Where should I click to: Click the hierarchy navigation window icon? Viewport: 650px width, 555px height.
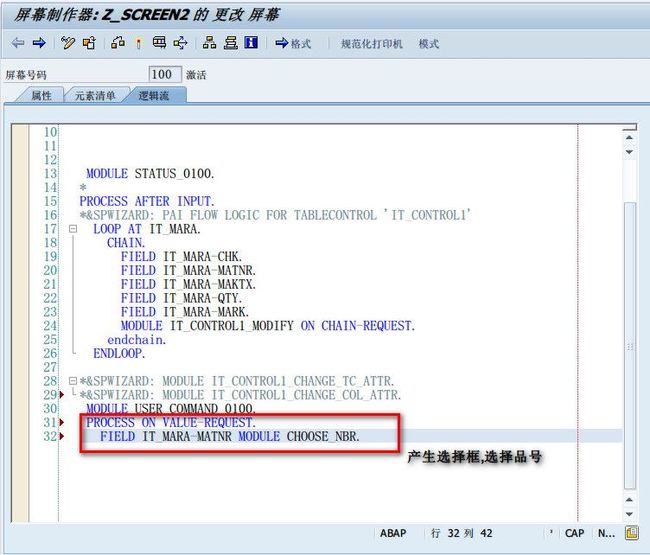coord(210,43)
